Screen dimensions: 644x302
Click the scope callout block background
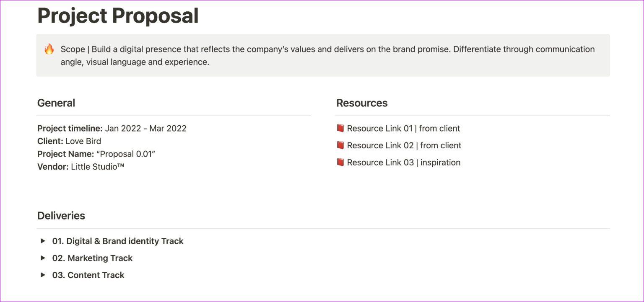(x=323, y=54)
